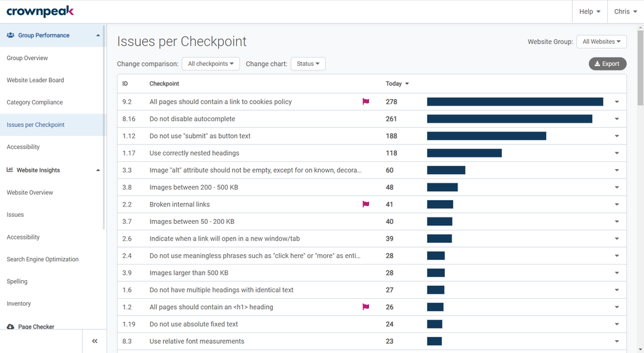Click the Checkpoint column header
This screenshot has height=353, width=644.
click(165, 83)
